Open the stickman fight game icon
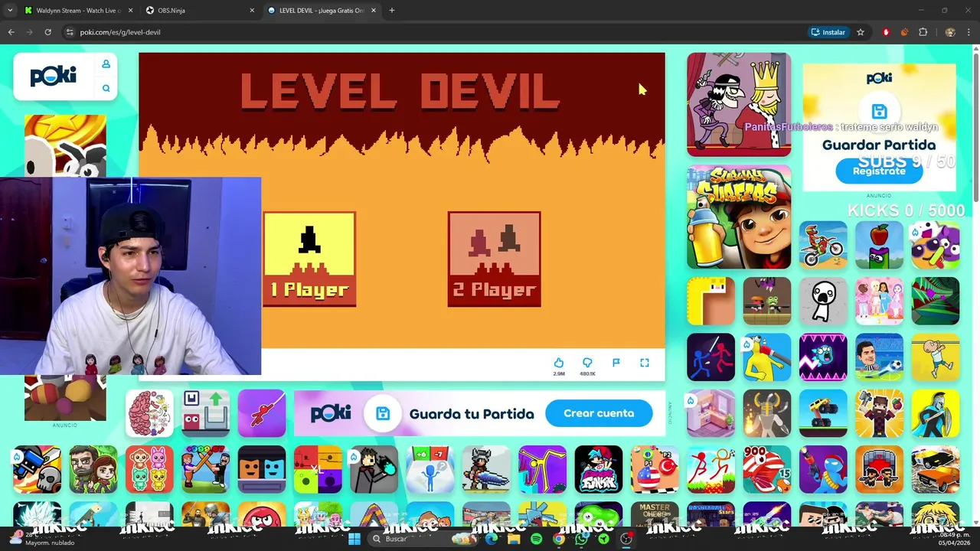 710,357
